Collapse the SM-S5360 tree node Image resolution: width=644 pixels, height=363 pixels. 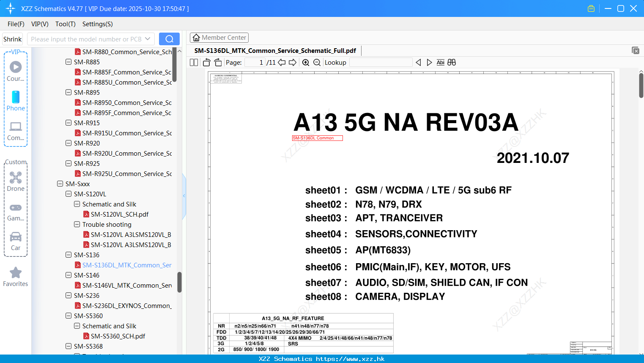[x=69, y=316]
